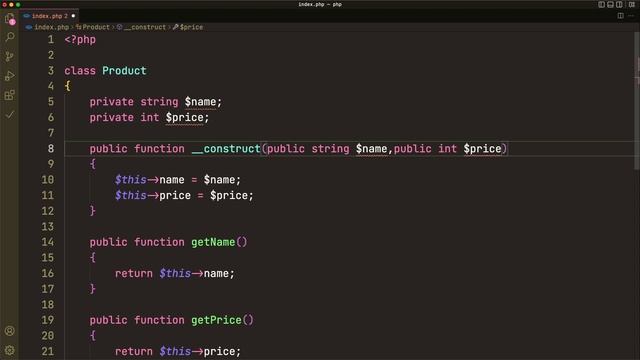
Task: Toggle the primary side bar layout icon
Action: coord(601,4)
